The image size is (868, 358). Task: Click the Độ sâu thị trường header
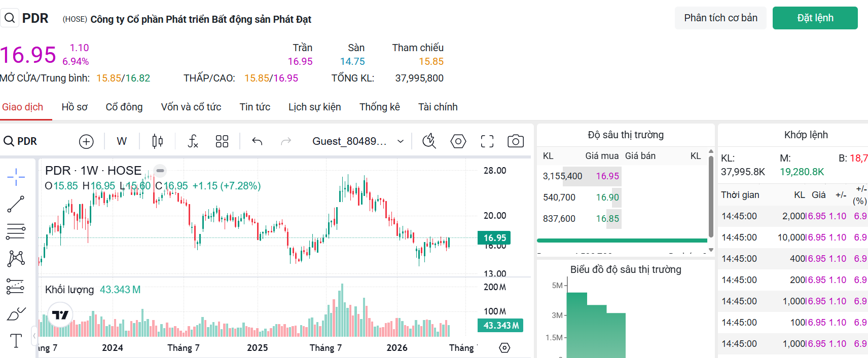click(x=626, y=135)
